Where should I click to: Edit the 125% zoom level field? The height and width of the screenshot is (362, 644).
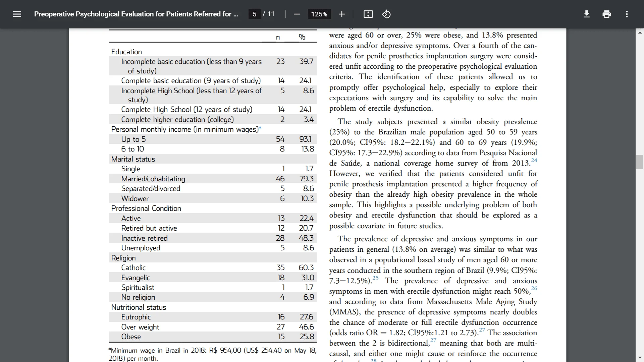[319, 14]
